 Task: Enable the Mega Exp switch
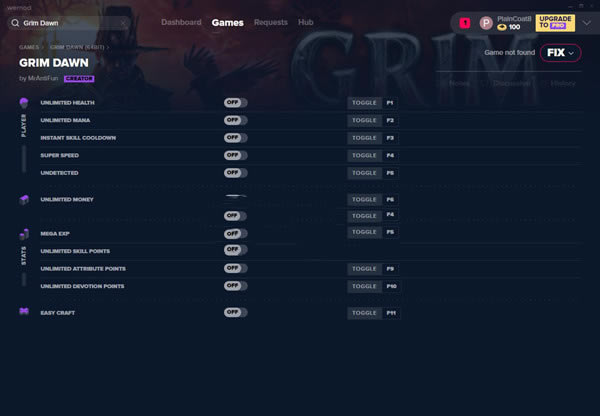click(x=235, y=233)
